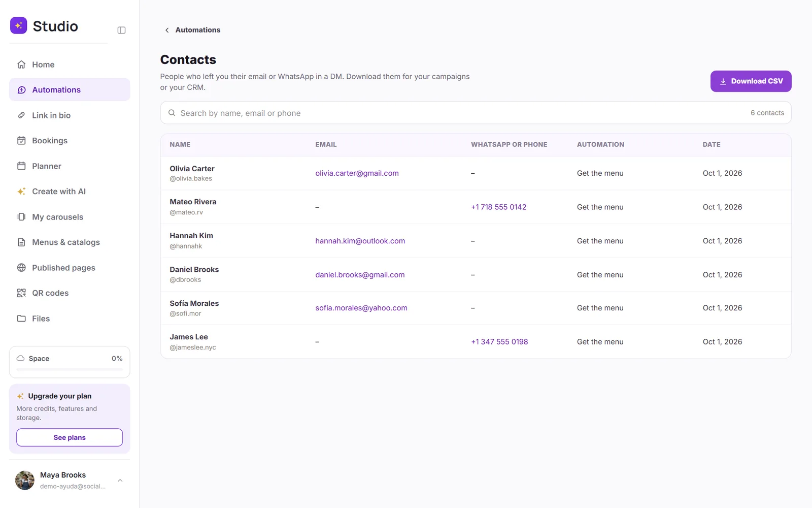Click the Bookings calendar-check icon
812x508 pixels.
click(21, 141)
